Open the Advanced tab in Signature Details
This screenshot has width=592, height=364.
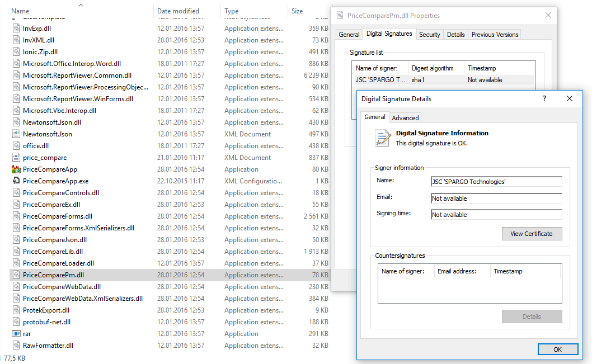405,117
